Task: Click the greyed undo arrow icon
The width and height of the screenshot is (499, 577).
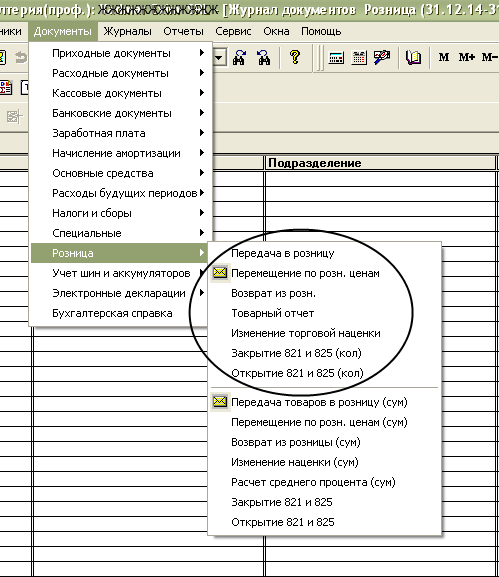Action: tap(21, 58)
